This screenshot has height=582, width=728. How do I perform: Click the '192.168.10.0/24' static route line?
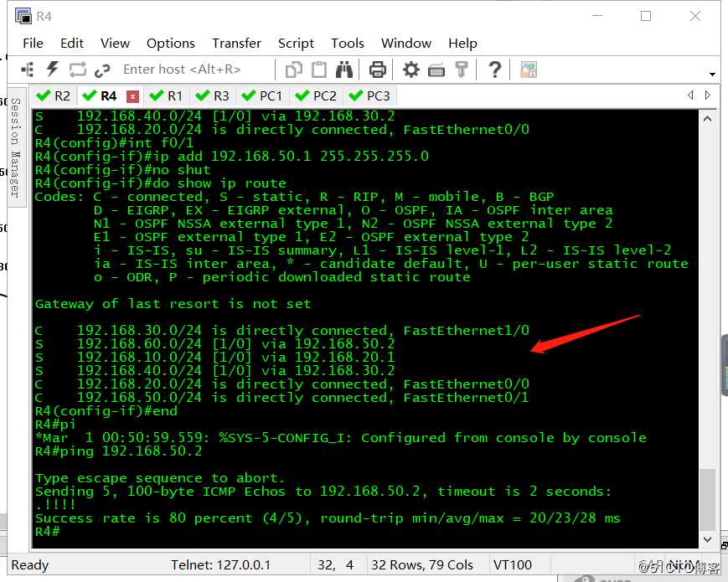tap(215, 358)
